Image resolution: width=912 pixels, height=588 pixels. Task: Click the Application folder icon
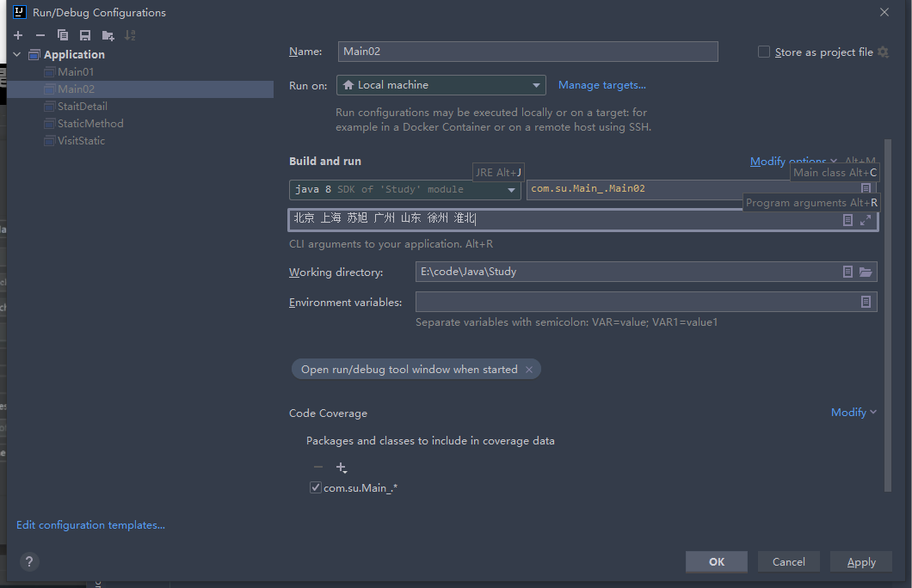[34, 55]
